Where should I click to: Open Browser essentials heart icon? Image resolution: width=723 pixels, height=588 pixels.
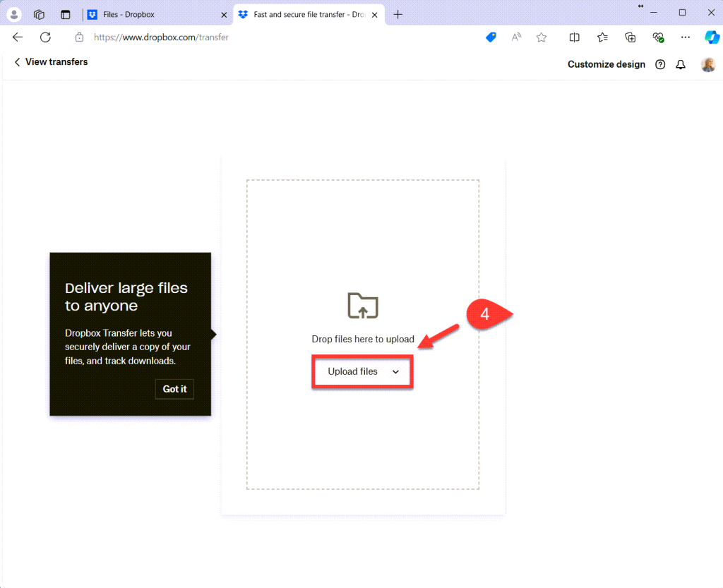coord(658,37)
